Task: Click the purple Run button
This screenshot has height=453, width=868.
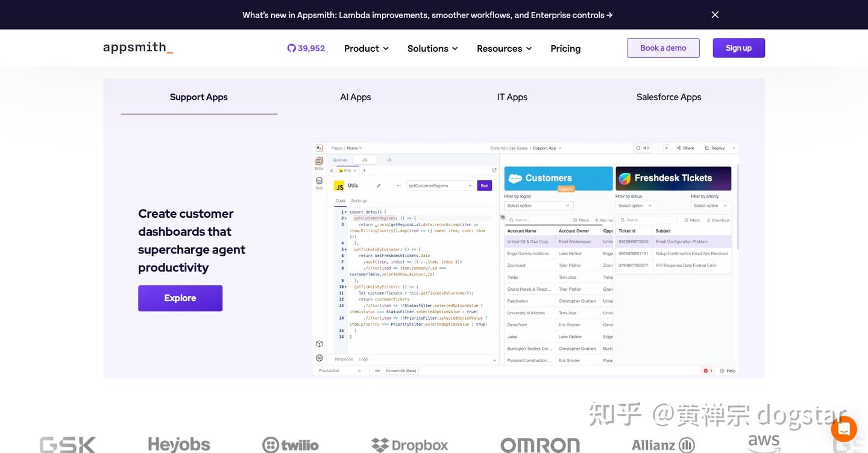Action: (x=485, y=186)
